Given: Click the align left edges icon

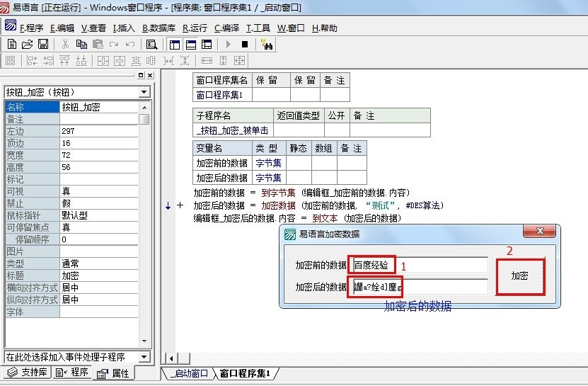Looking at the screenshot, I should (x=33, y=60).
